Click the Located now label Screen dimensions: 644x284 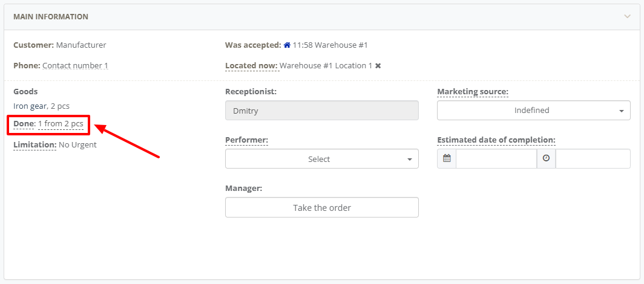coord(251,66)
